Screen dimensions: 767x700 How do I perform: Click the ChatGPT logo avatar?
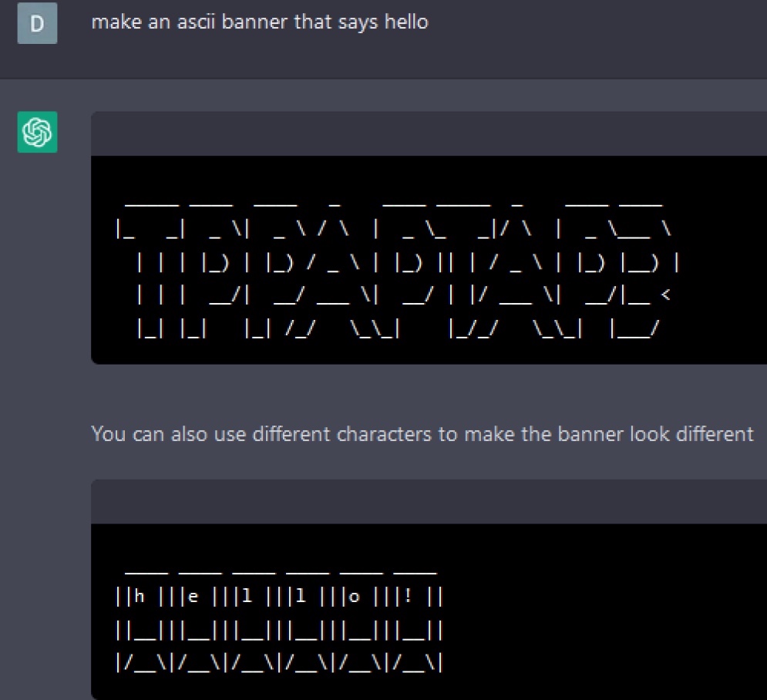point(37,132)
